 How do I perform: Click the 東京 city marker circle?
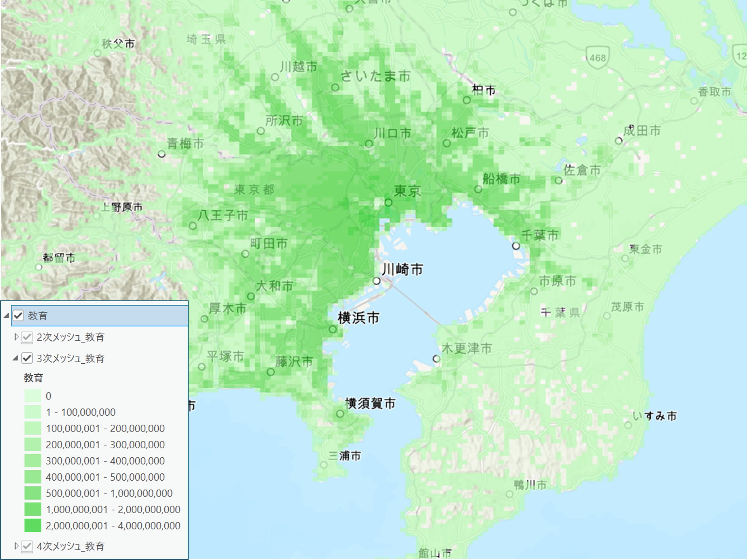click(x=388, y=203)
